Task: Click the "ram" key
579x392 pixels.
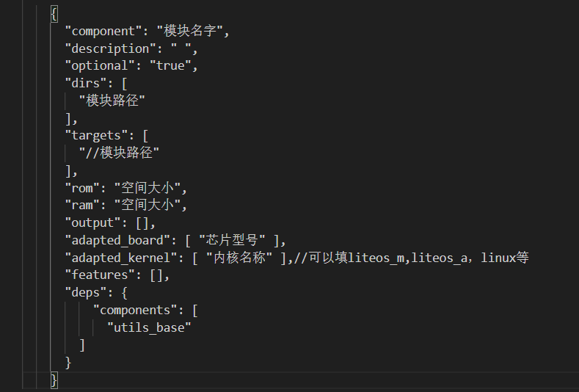Action: (x=82, y=205)
